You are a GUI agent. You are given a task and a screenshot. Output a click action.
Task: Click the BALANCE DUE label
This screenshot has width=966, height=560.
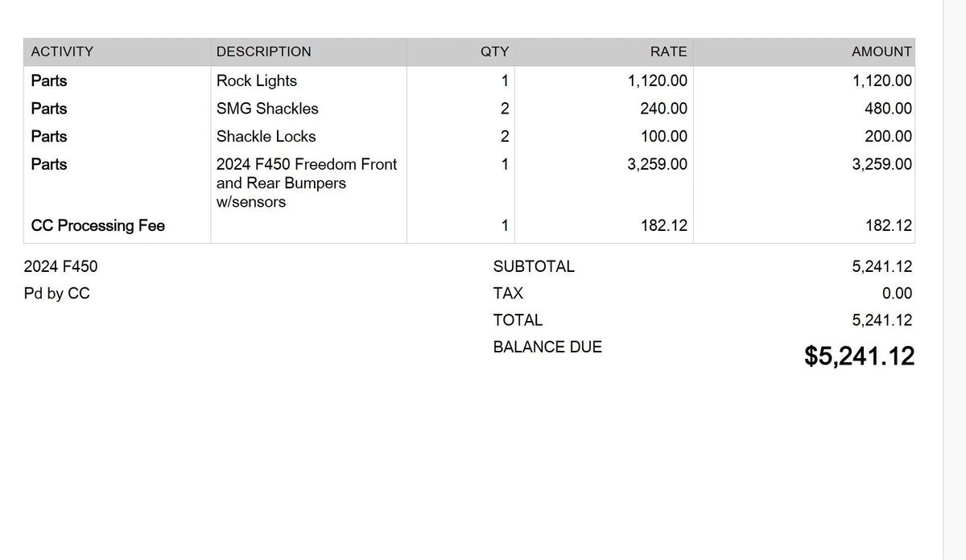pos(547,347)
